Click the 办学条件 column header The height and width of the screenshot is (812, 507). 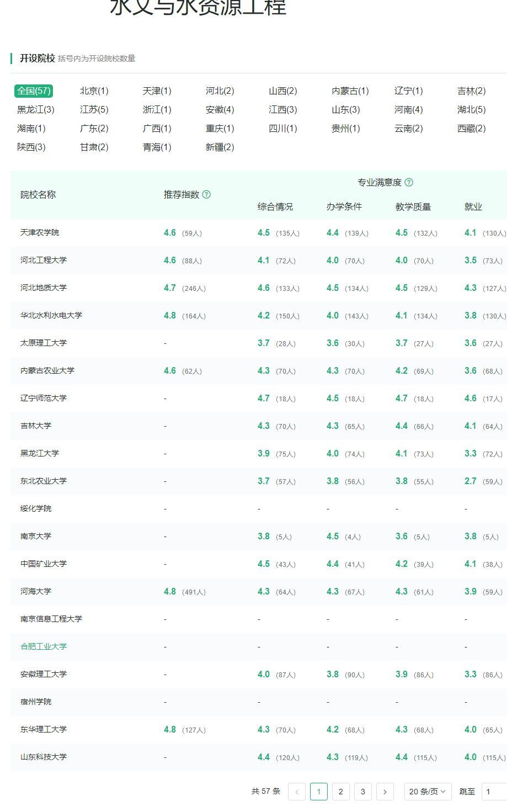[x=344, y=206]
